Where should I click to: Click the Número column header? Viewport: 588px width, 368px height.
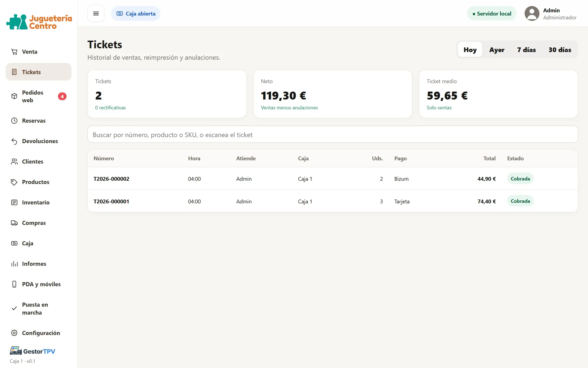(104, 158)
